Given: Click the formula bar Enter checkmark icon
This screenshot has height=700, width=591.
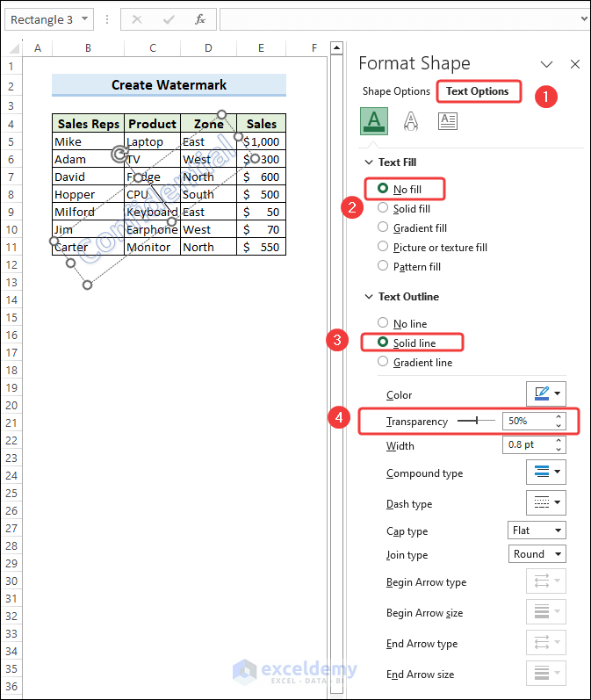Looking at the screenshot, I should click(169, 19).
